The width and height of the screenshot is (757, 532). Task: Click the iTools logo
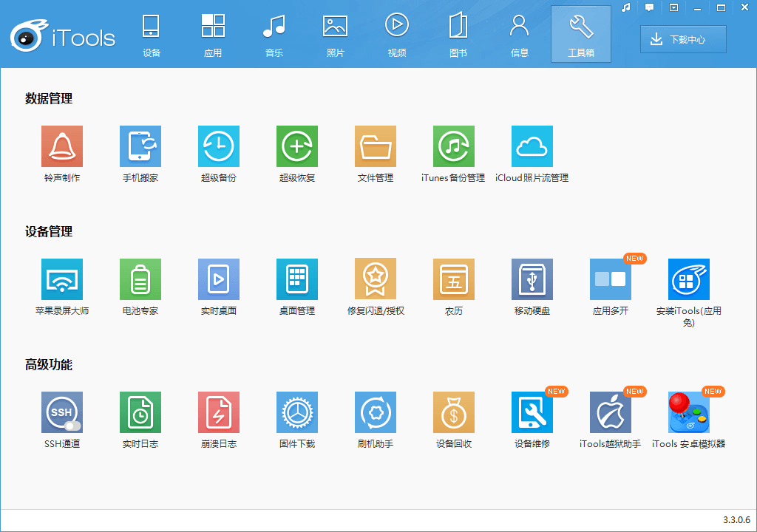64,37
